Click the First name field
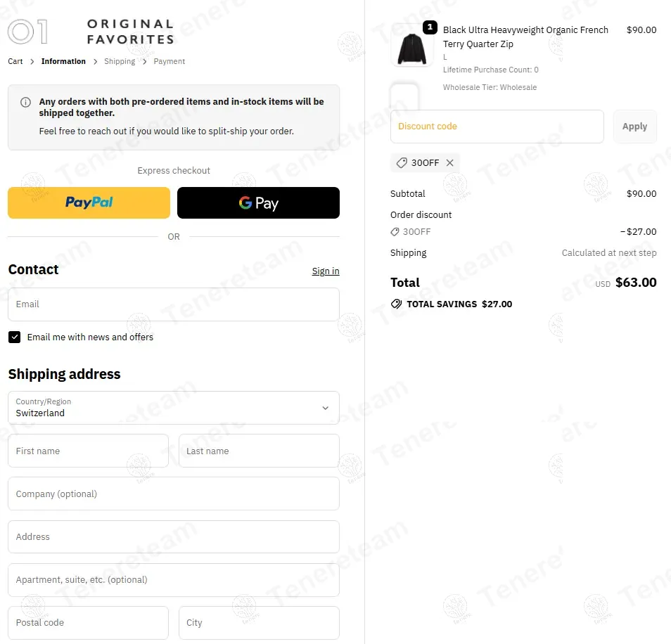Viewport: 671px width, 644px height. (x=88, y=451)
